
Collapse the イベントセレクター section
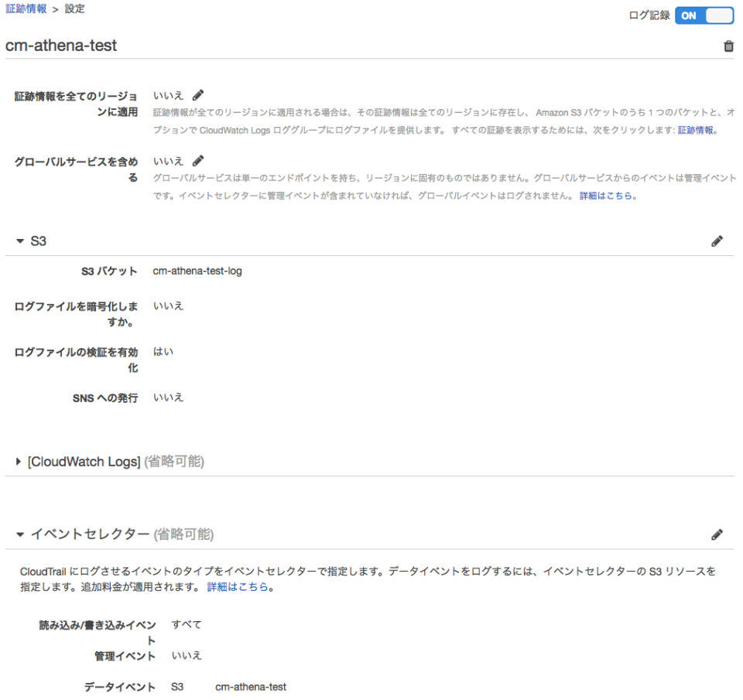click(x=19, y=534)
